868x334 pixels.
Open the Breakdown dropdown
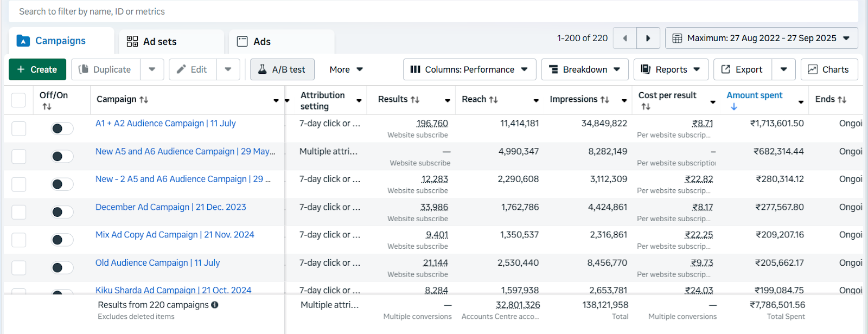584,69
